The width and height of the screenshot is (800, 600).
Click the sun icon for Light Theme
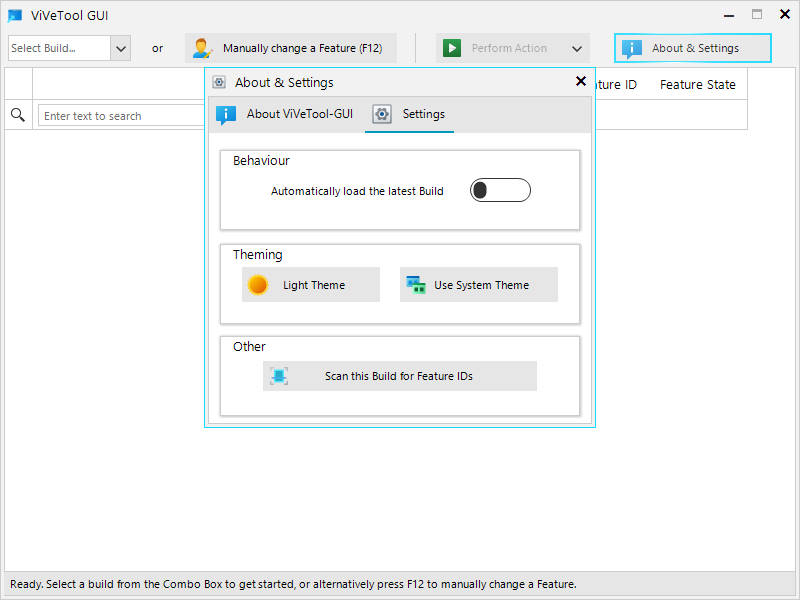tap(258, 285)
